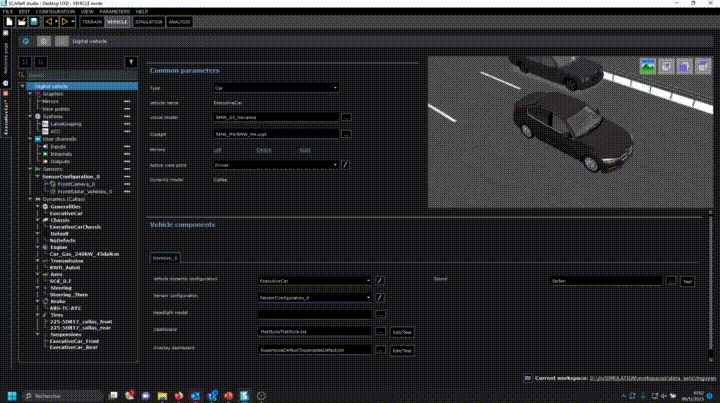Viewport: 720px width, 403px height.
Task: Open the Left mirror link
Action: [218, 150]
